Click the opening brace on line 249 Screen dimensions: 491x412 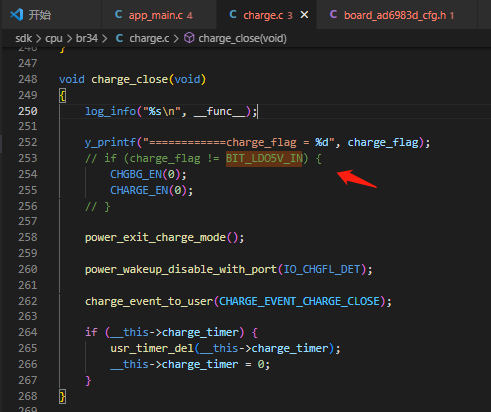click(x=62, y=95)
